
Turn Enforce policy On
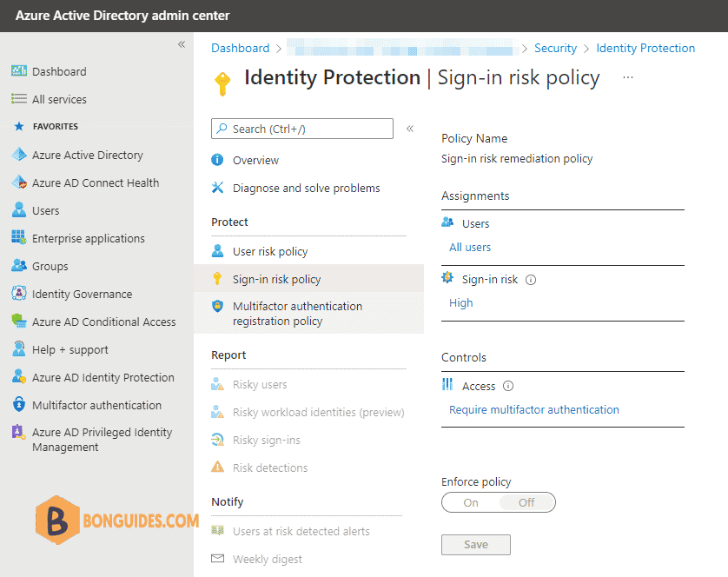point(470,502)
